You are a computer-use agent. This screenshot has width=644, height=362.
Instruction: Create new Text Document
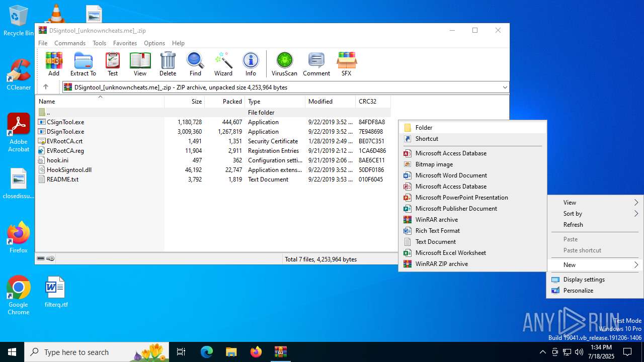tap(472, 242)
